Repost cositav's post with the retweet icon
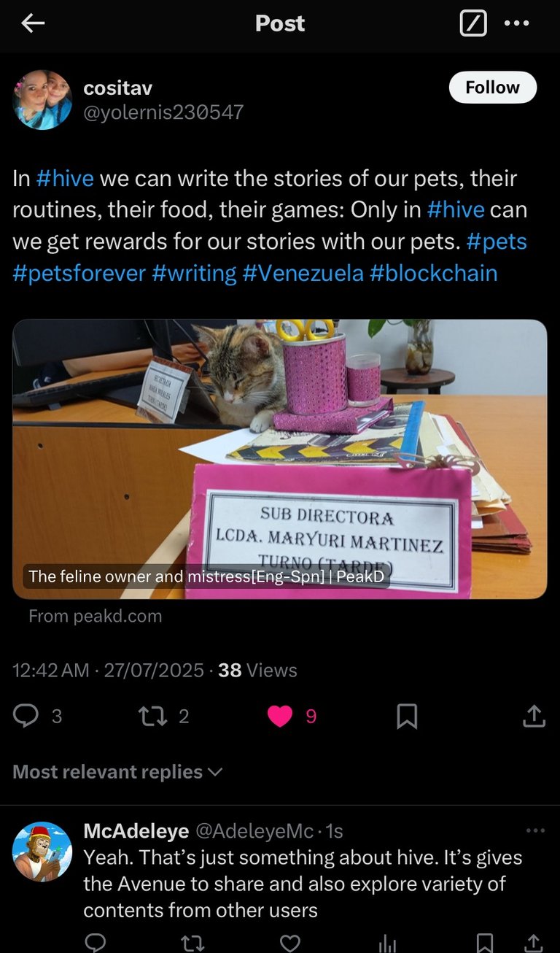The width and height of the screenshot is (560, 953). click(151, 716)
